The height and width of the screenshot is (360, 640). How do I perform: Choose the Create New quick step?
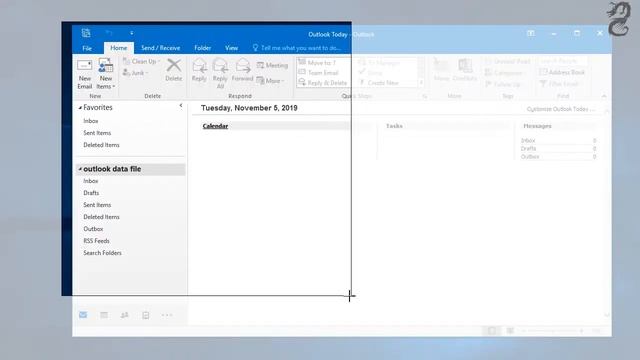point(379,82)
